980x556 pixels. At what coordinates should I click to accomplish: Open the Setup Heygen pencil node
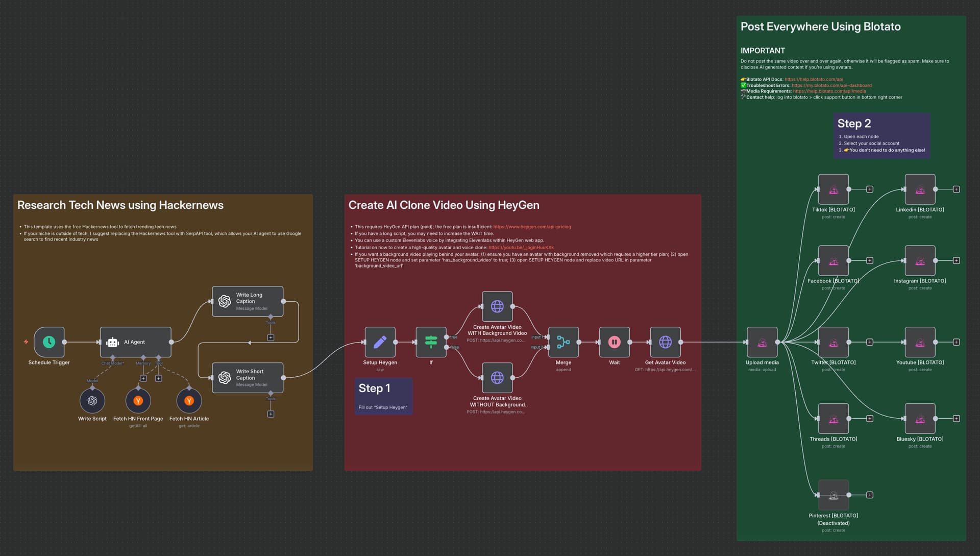tap(380, 342)
